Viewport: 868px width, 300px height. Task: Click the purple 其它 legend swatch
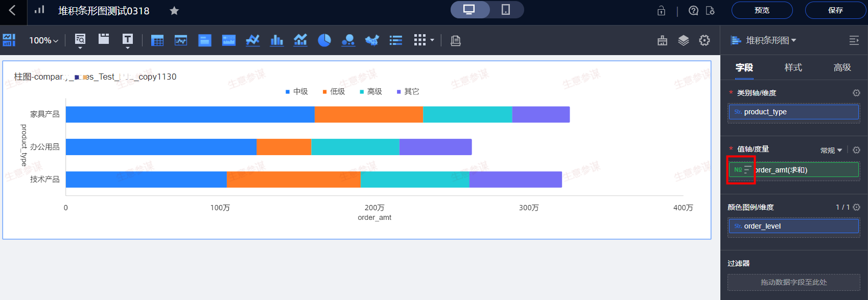click(x=399, y=92)
